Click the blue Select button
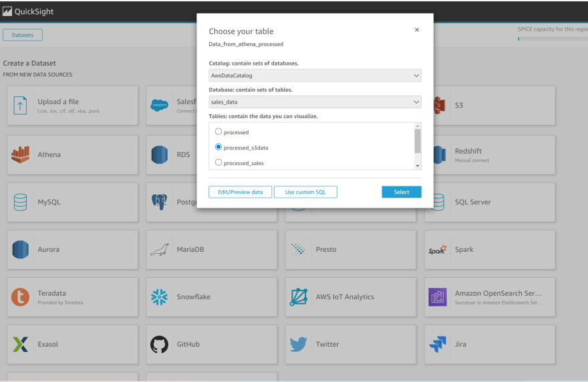588x382 pixels. pyautogui.click(x=402, y=192)
